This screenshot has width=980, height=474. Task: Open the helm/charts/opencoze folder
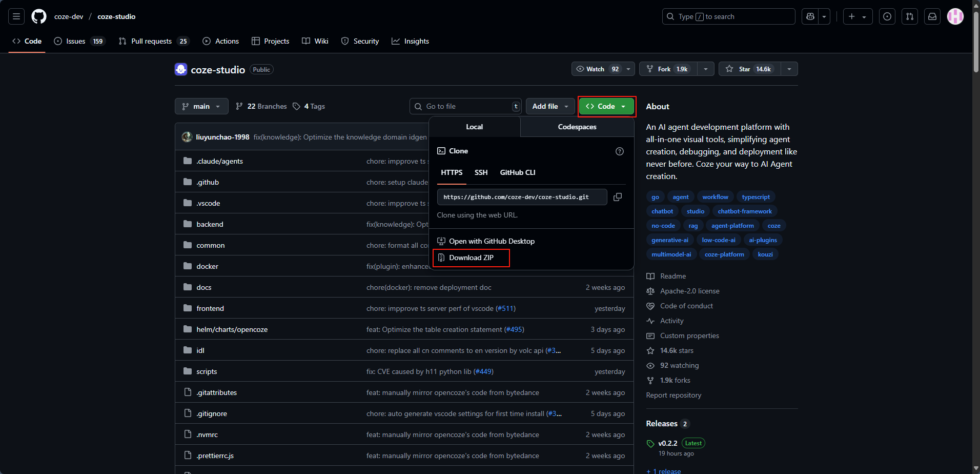click(232, 329)
